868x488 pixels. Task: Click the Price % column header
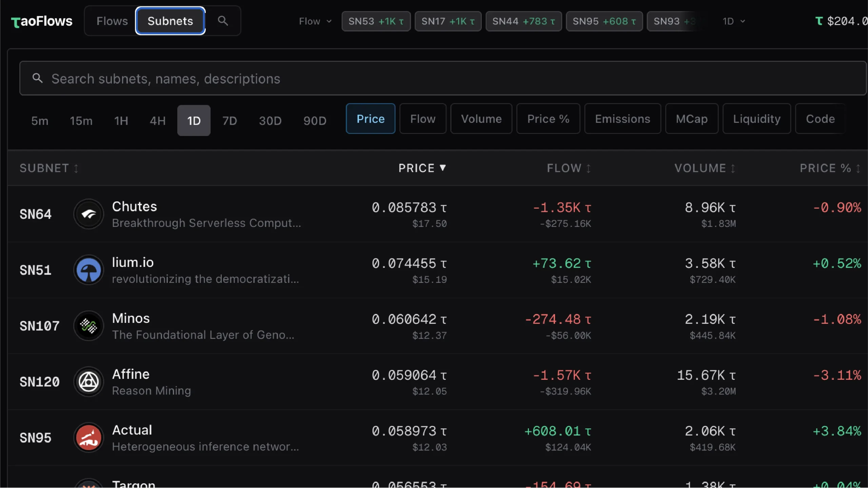click(x=830, y=168)
